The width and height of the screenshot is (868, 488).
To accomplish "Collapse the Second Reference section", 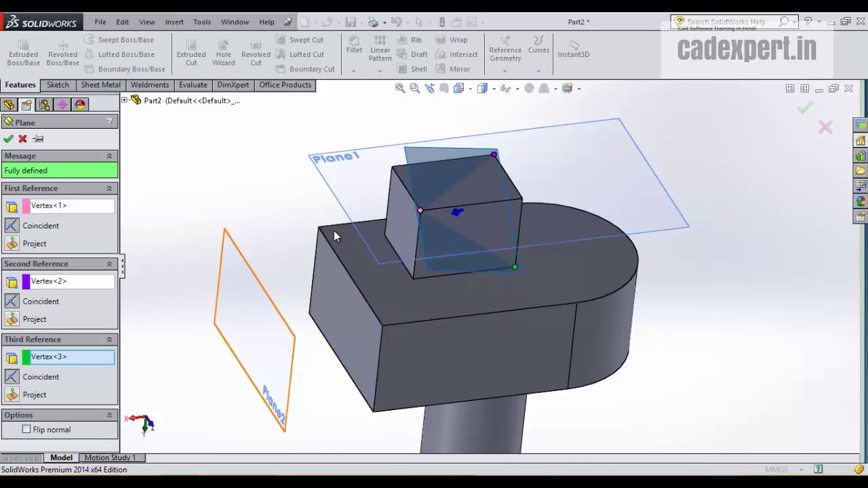I will pyautogui.click(x=109, y=264).
